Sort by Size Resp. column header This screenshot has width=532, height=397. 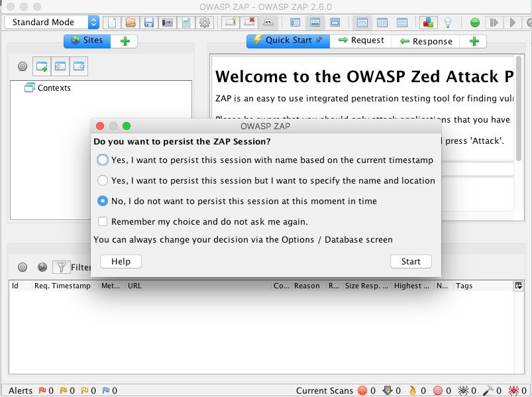pyautogui.click(x=366, y=286)
